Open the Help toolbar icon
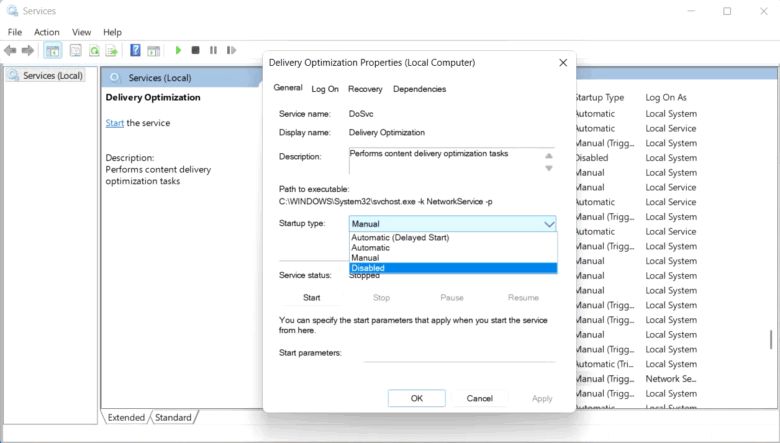The image size is (780, 443). [x=135, y=50]
